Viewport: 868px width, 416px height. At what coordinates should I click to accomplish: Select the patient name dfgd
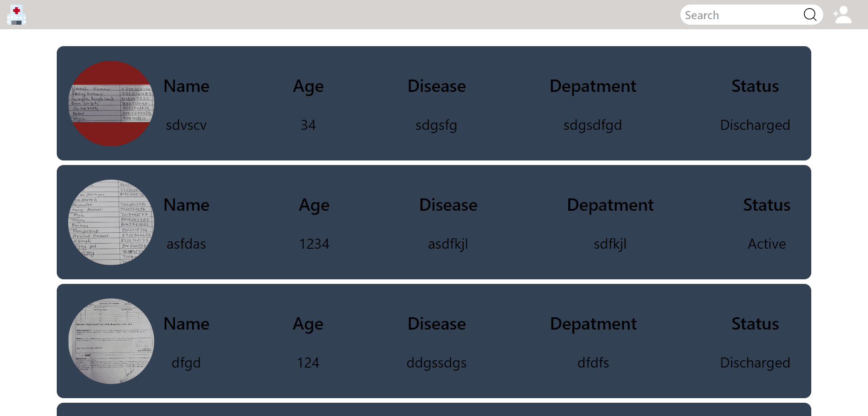(x=186, y=363)
